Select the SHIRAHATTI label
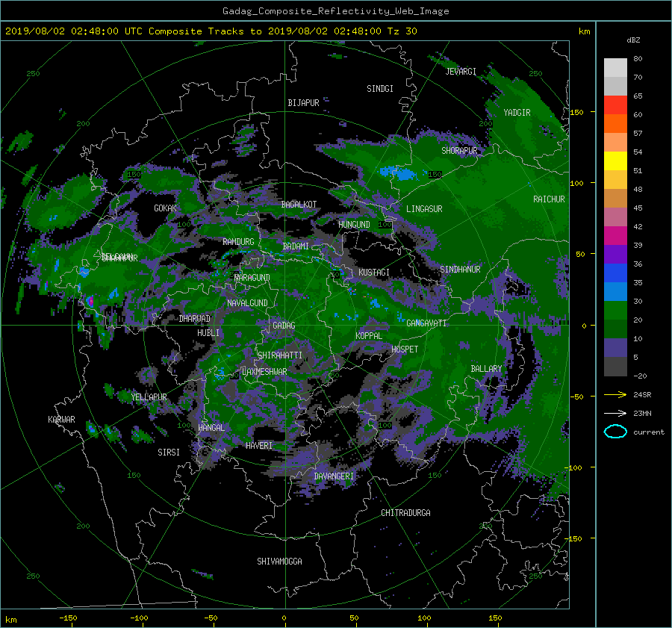The image size is (672, 628). point(280,355)
